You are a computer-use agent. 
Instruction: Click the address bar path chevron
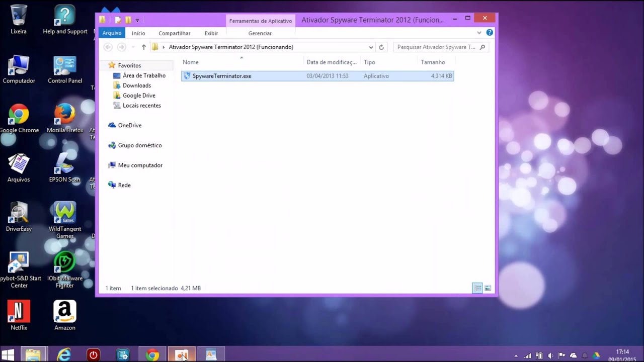(164, 47)
